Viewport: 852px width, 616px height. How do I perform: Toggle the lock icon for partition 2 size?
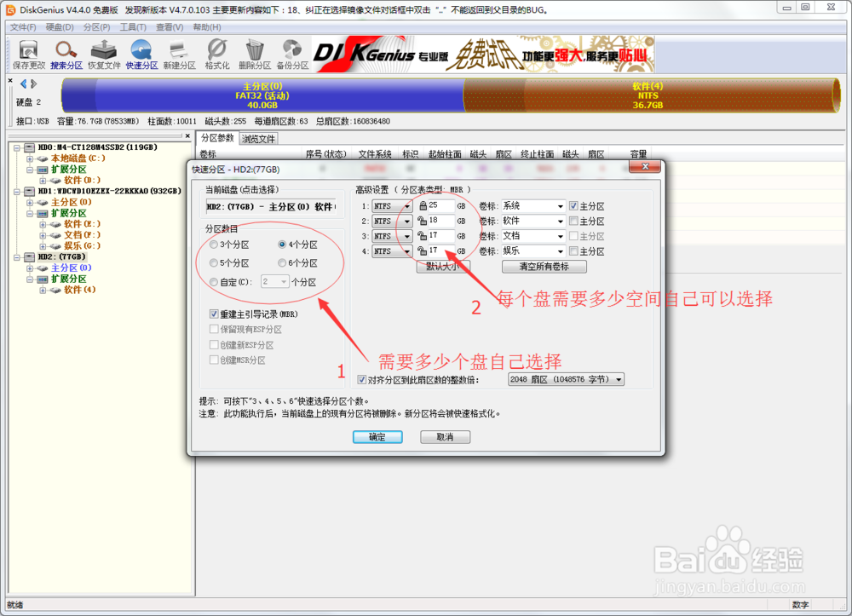coord(423,221)
